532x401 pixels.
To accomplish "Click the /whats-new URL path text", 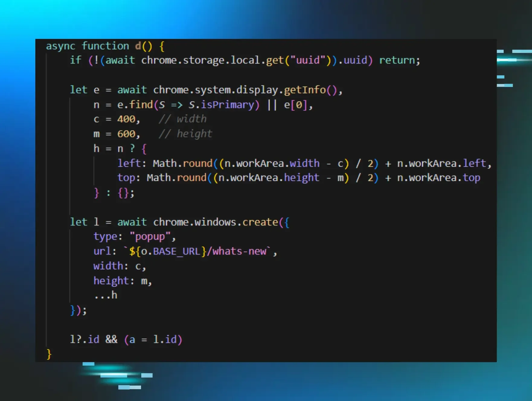I will (237, 252).
